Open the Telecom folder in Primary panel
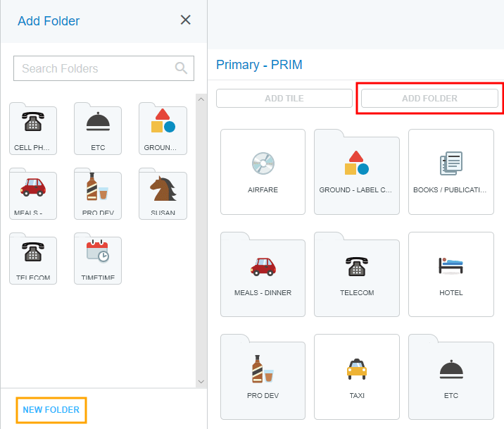Image resolution: width=504 pixels, height=429 pixels. pyautogui.click(x=356, y=274)
